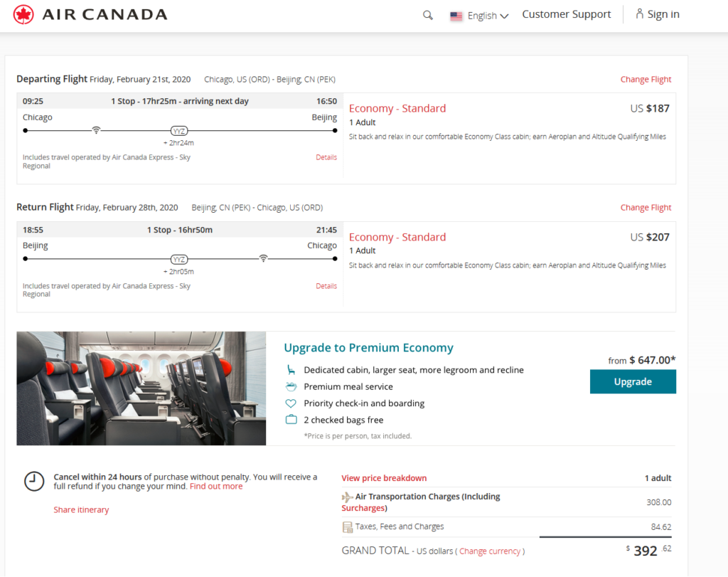
Task: Expand the English language dropdown
Action: (488, 16)
